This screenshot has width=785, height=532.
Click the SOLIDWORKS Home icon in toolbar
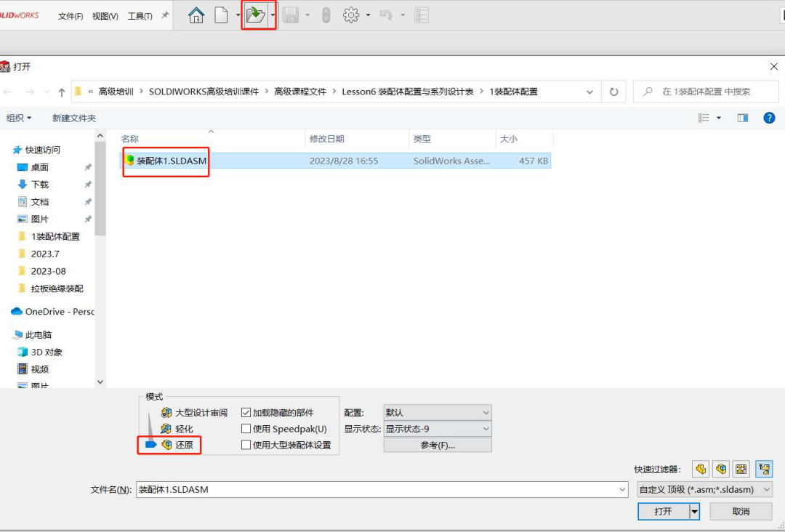(196, 15)
